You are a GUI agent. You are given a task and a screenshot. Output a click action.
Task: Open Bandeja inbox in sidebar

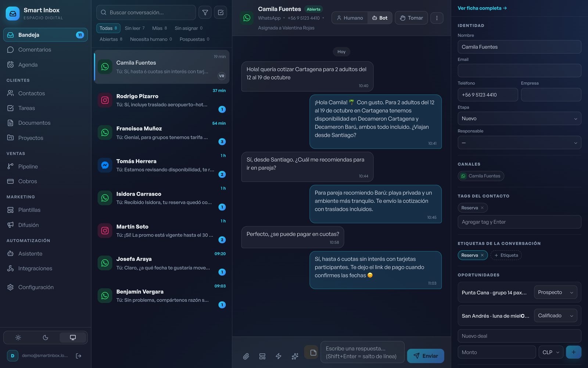pyautogui.click(x=46, y=35)
